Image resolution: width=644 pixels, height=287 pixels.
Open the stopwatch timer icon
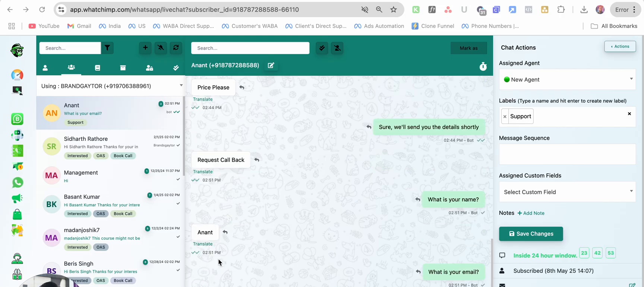[483, 66]
